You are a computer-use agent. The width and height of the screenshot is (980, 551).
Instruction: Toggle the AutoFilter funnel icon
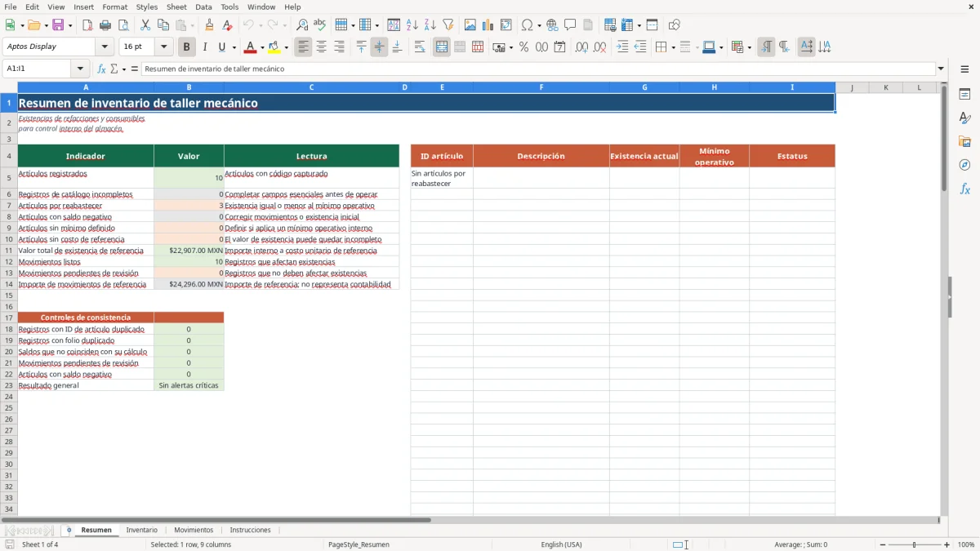point(448,25)
